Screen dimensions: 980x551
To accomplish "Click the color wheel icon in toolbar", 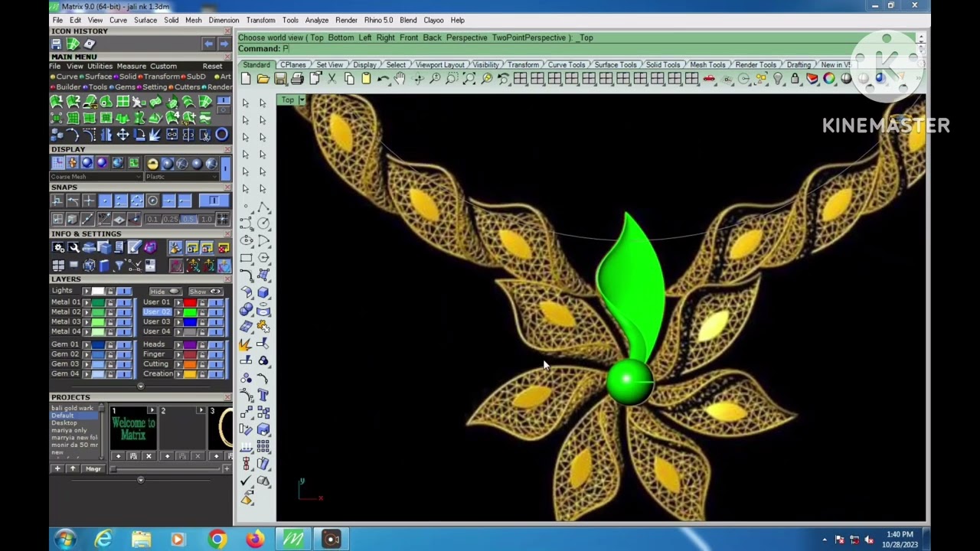I will click(x=829, y=79).
